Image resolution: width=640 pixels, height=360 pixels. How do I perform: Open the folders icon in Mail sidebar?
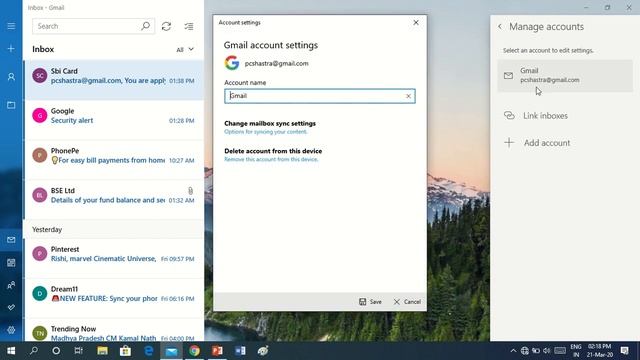pyautogui.click(x=11, y=105)
